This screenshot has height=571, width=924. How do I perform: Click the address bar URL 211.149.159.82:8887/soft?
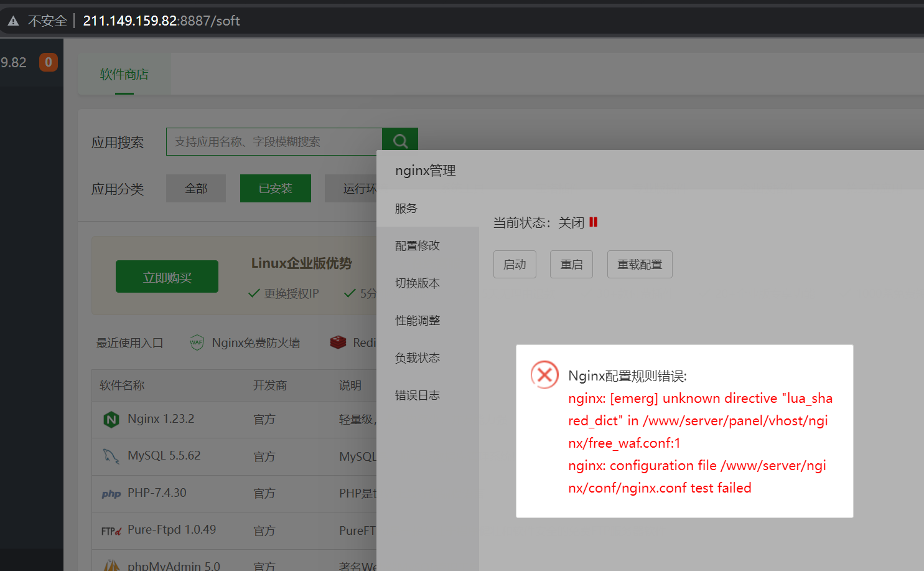(x=161, y=21)
